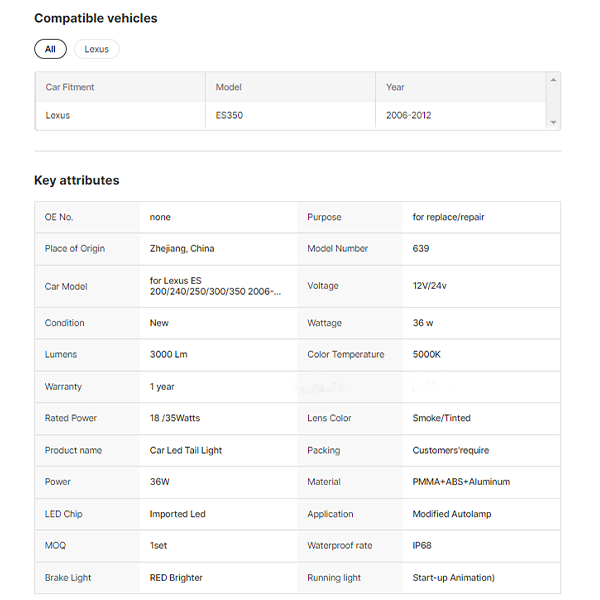Click the 3000 Lm lumens value

[169, 354]
